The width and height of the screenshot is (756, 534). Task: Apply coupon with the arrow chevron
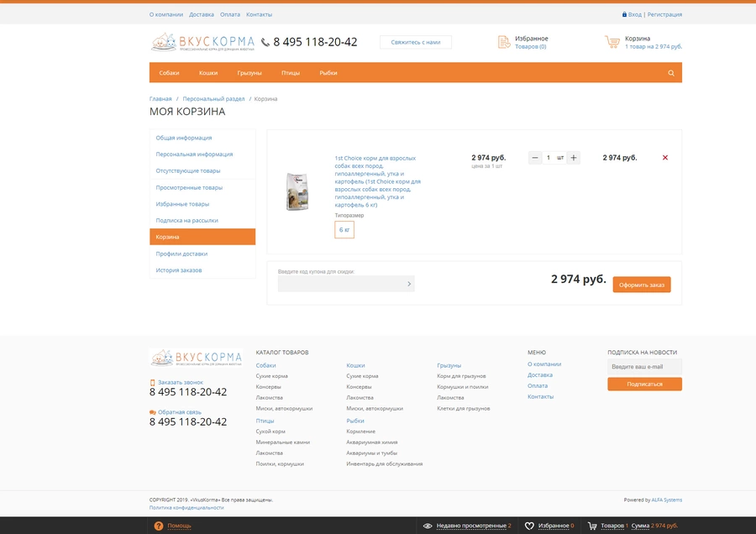click(x=409, y=284)
